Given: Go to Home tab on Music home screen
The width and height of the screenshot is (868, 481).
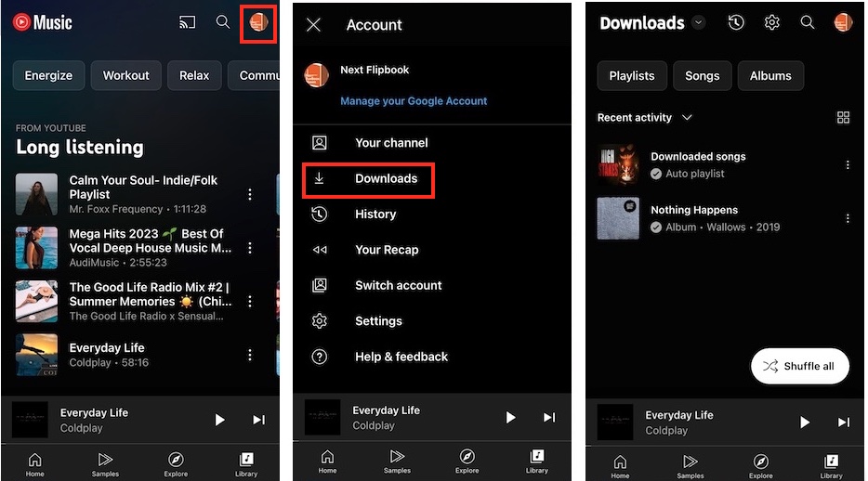Looking at the screenshot, I should [35, 464].
